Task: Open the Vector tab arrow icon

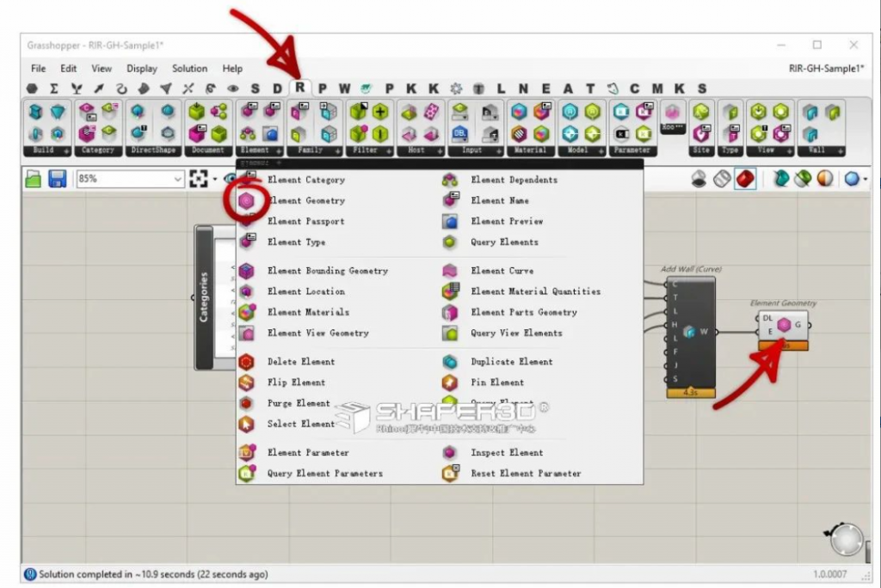Action: (x=99, y=89)
